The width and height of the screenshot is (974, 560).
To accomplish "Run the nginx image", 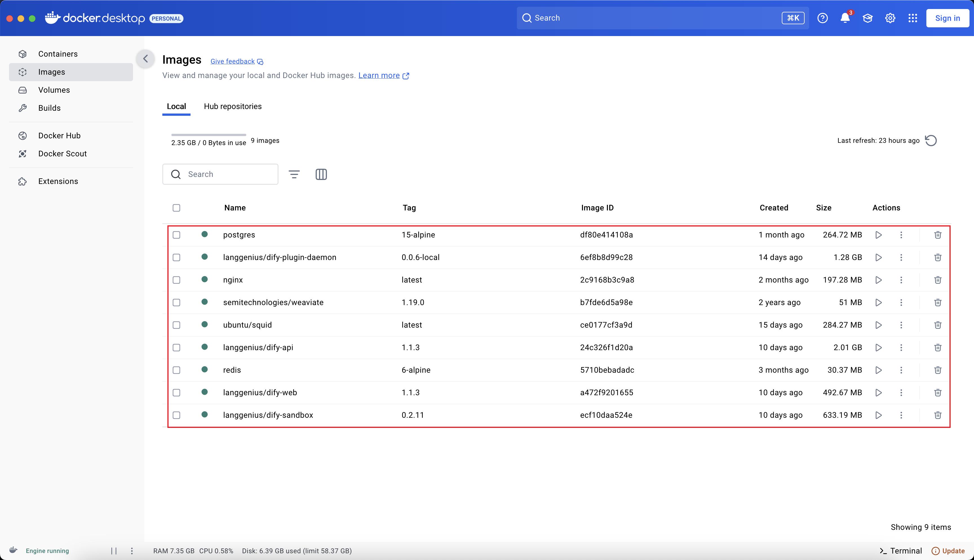I will 878,280.
